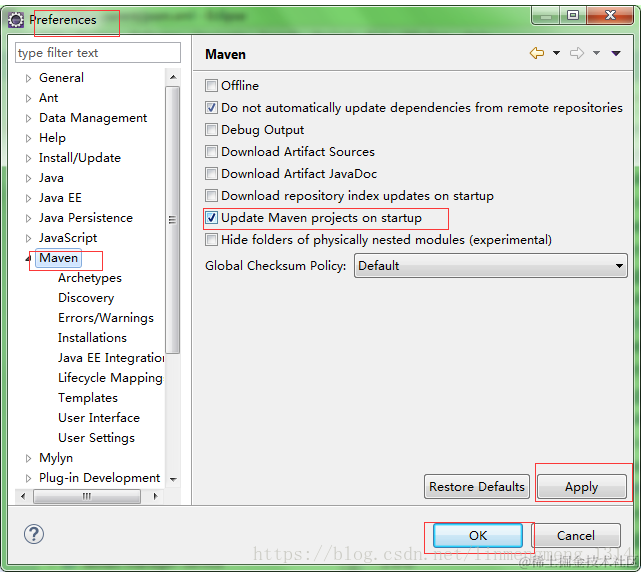
Task: Select Data Management in the tree
Action: (x=93, y=118)
